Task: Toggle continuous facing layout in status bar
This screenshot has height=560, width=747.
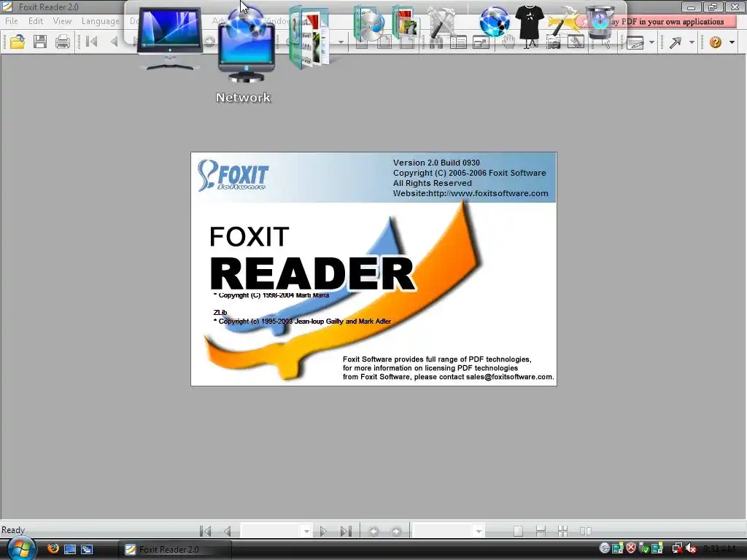Action: [x=562, y=531]
